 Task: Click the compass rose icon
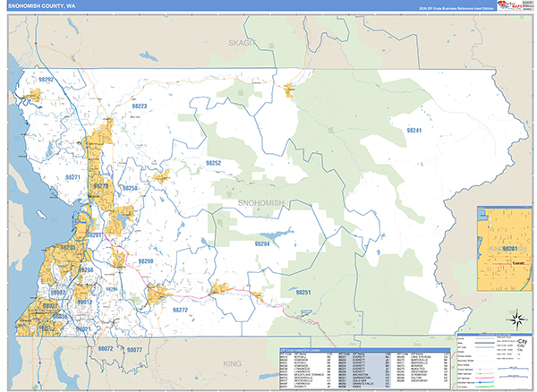point(517,320)
